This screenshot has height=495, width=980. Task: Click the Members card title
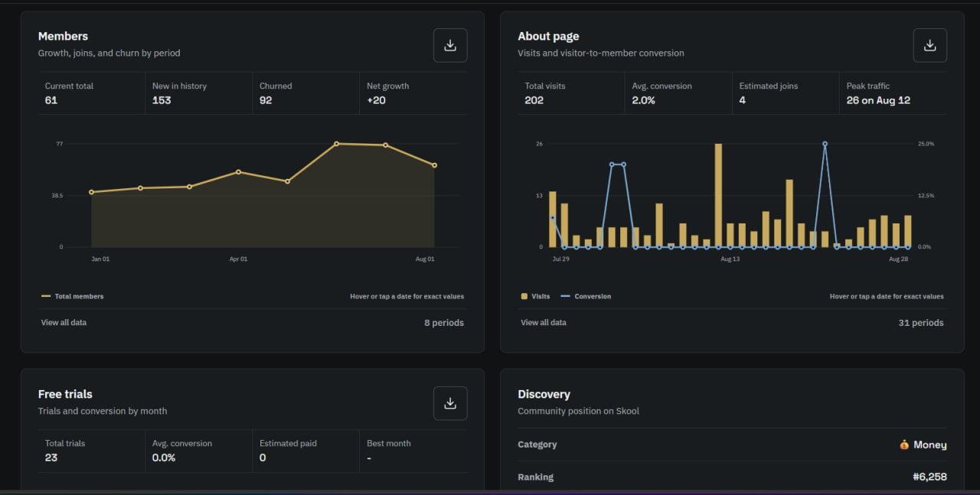[63, 36]
